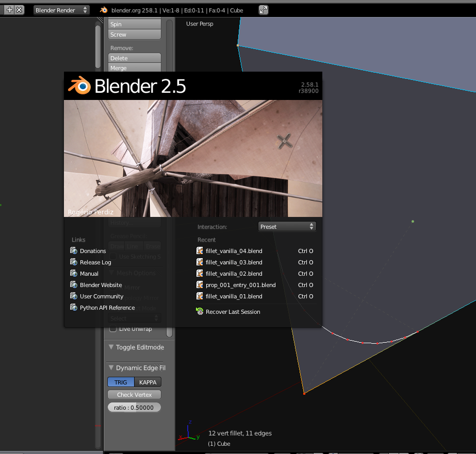The image size is (476, 454).
Task: Click the blend file icon beside fillet_vanilla_04.blend
Action: tap(200, 251)
